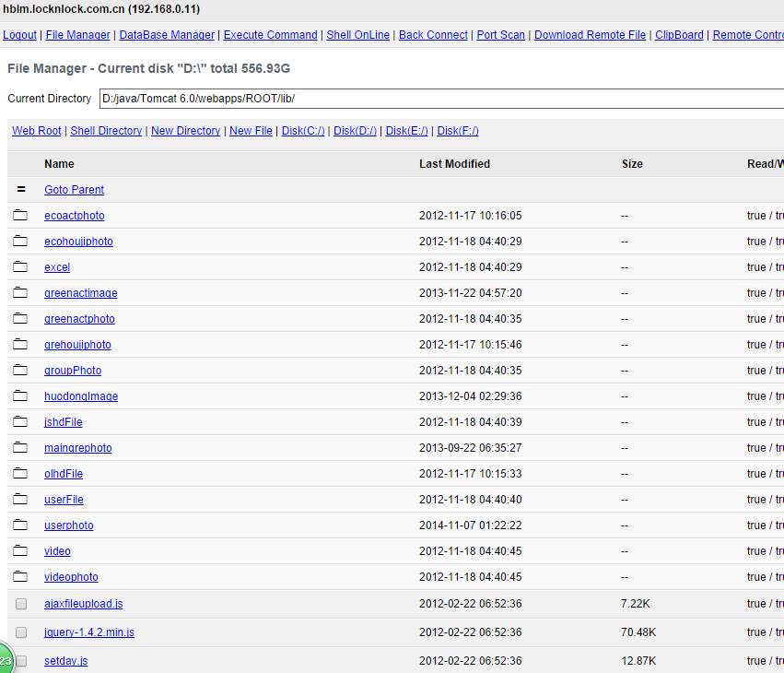The image size is (784, 673).
Task: Open the videophoto folder
Action: (x=71, y=577)
